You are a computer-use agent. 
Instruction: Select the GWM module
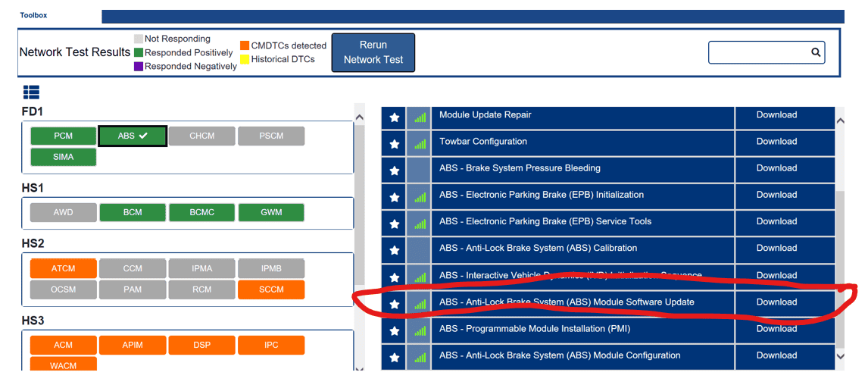click(270, 212)
